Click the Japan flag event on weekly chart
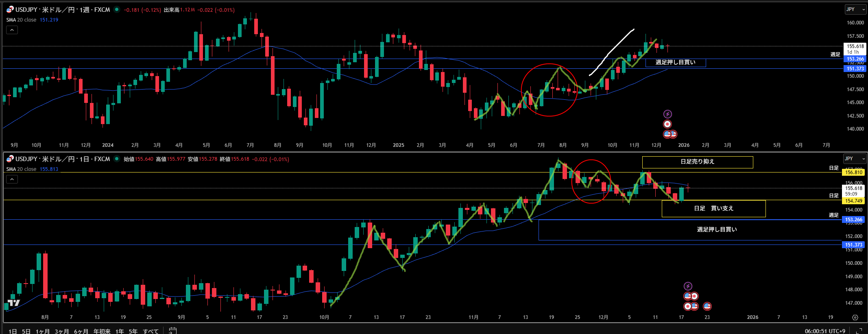868x334 pixels. [x=667, y=124]
